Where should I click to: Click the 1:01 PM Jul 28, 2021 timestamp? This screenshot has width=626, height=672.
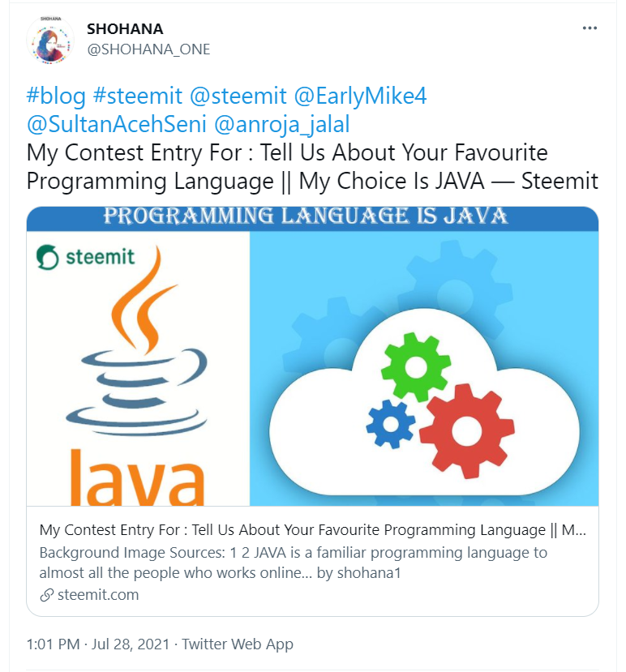coord(98,644)
